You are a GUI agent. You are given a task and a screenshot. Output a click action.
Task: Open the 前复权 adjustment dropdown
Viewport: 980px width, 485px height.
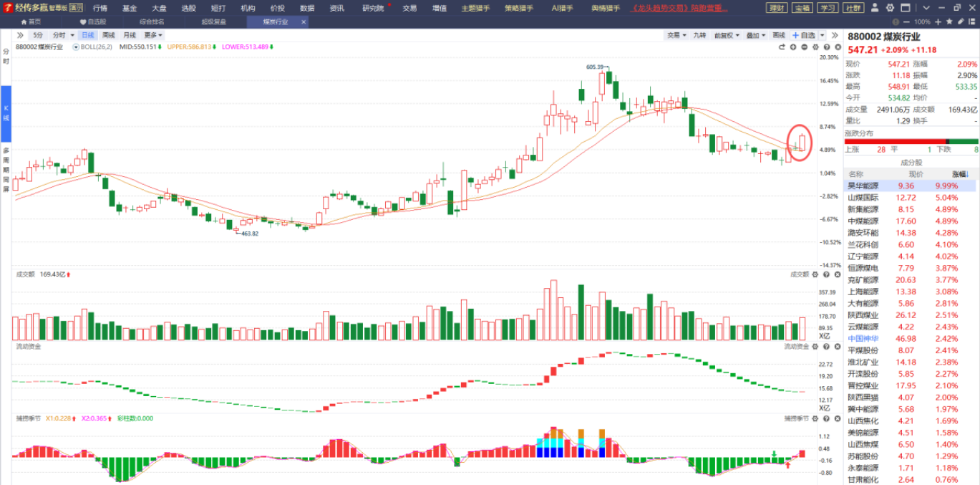click(727, 35)
